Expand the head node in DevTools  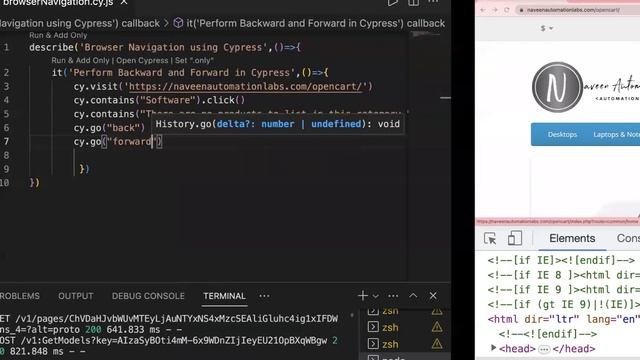(x=493, y=348)
